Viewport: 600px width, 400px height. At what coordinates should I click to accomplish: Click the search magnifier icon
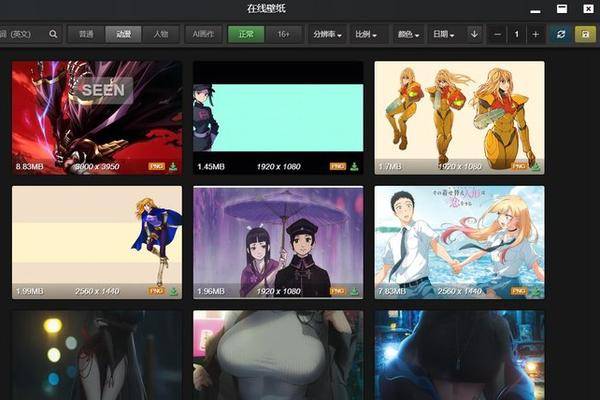53,34
